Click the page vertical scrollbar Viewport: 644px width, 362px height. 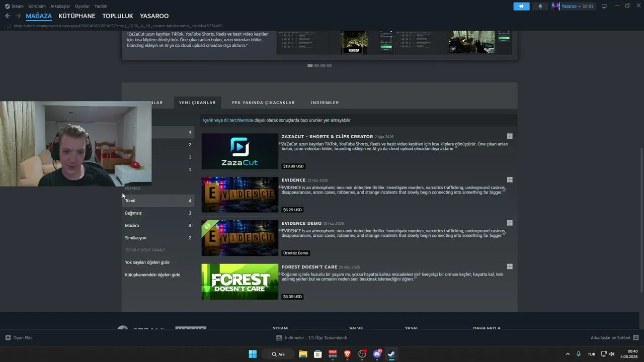click(x=641, y=220)
